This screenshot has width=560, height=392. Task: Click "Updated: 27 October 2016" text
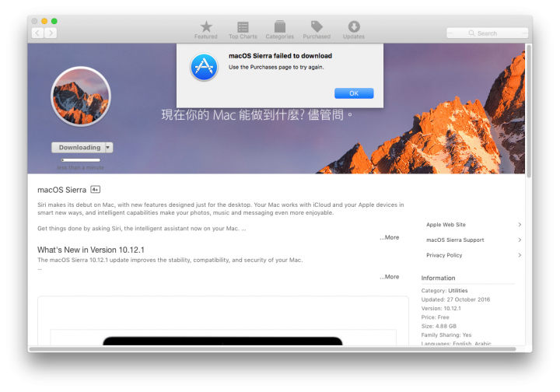coord(455,299)
